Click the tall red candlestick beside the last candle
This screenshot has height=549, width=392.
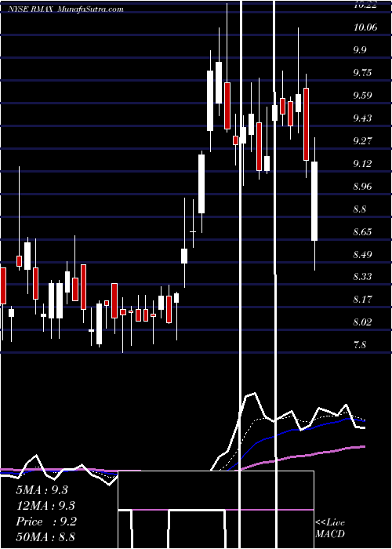[306, 124]
